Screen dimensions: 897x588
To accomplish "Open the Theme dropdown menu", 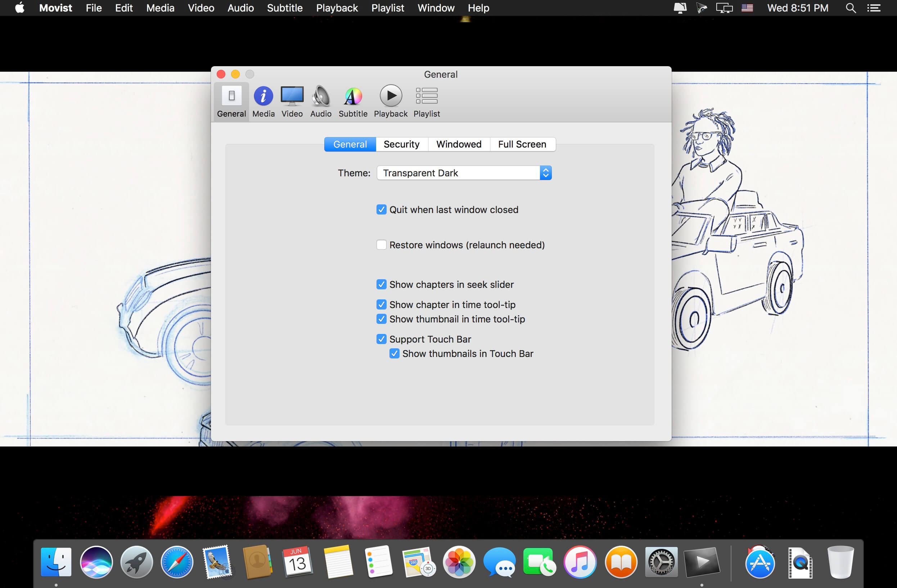I will click(464, 173).
